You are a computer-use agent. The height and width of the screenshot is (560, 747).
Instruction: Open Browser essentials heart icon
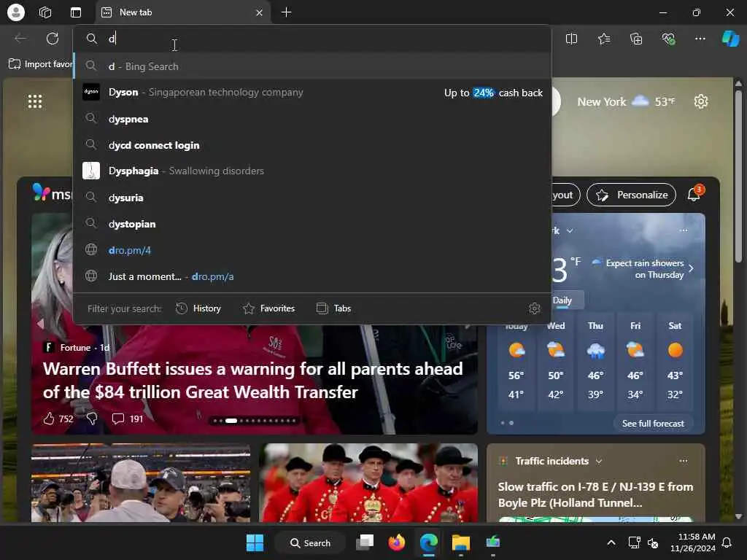coord(668,39)
